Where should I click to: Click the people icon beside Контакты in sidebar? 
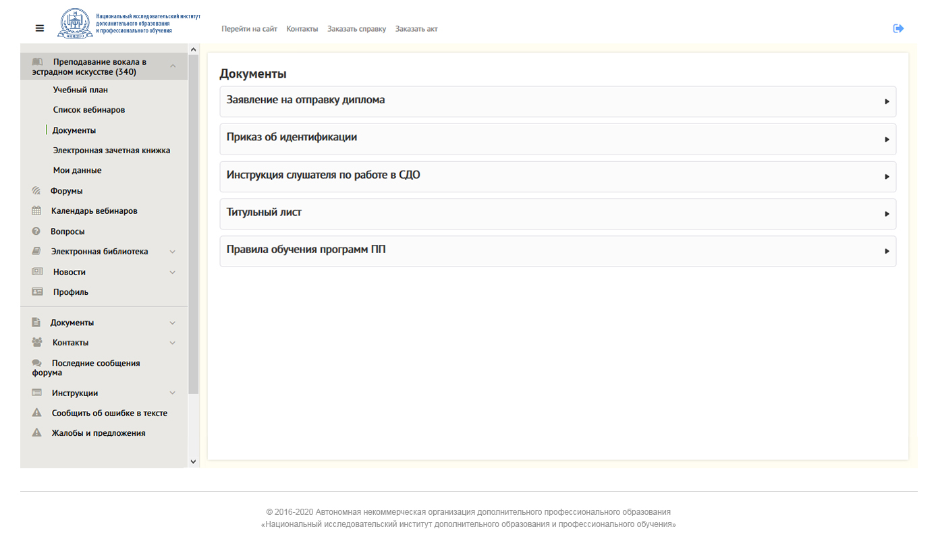click(37, 343)
